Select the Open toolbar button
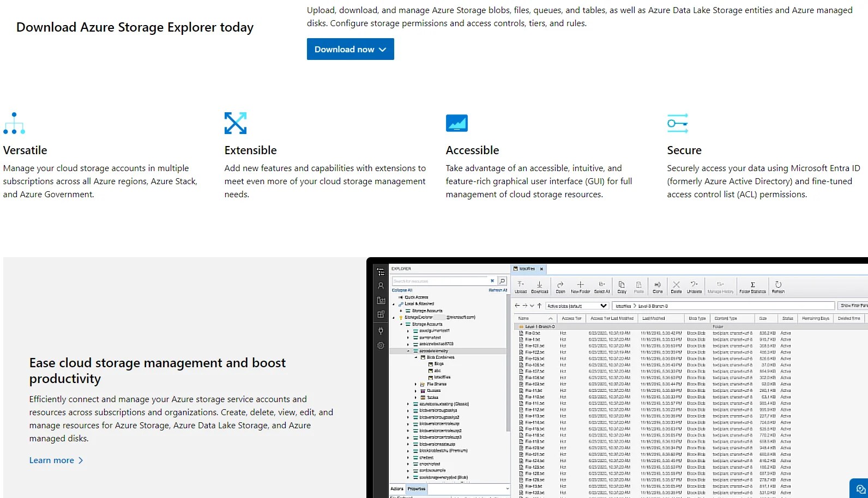The width and height of the screenshot is (868, 498). [x=560, y=287]
